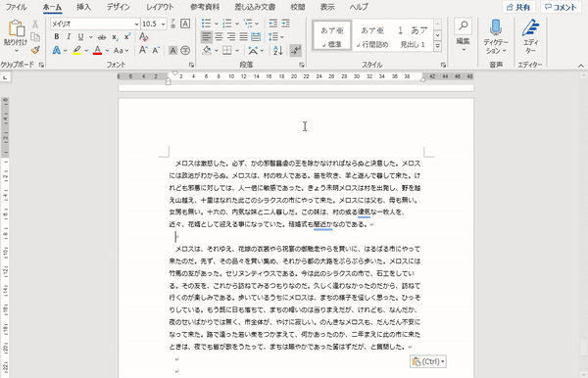Click the Paste Options (Ctrl) popup
This screenshot has width=588, height=378.
click(428, 361)
